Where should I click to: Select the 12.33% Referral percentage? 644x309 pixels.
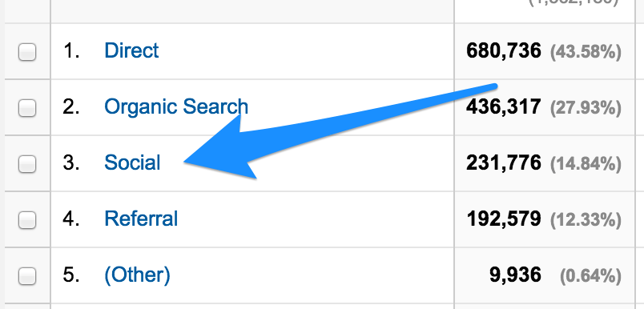(586, 220)
